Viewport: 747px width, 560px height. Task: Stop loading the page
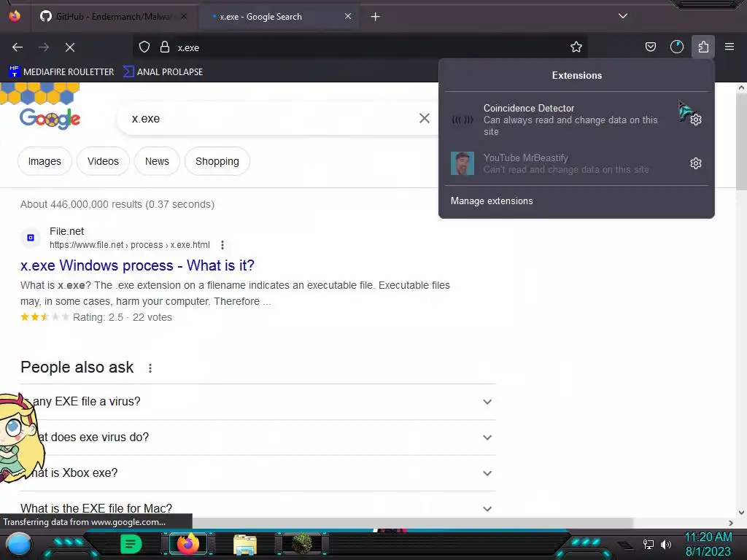(69, 47)
